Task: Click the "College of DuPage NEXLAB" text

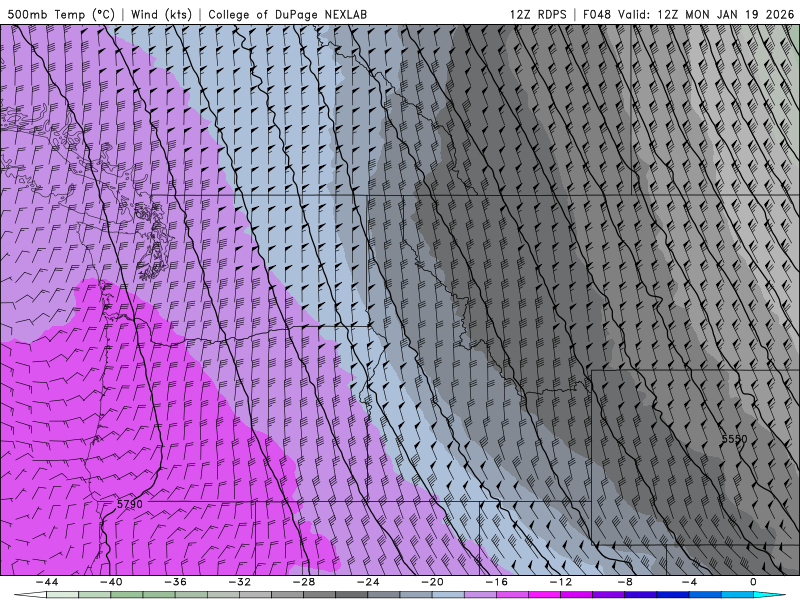Action: (287, 14)
